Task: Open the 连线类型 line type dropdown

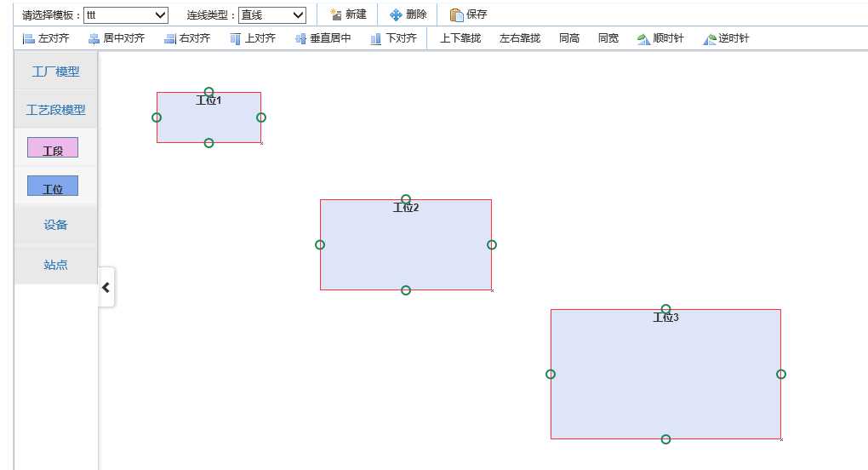Action: [271, 15]
